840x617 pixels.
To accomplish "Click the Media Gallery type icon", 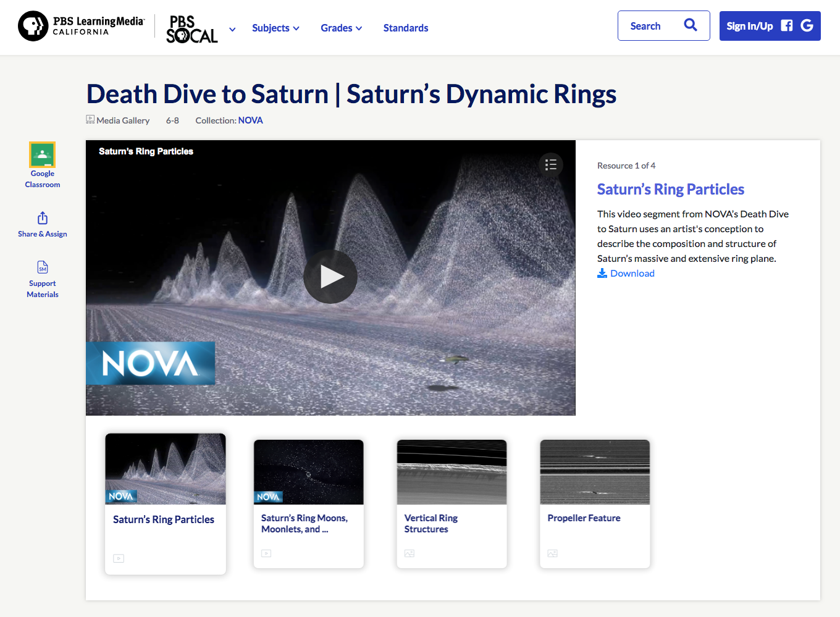I will (90, 120).
